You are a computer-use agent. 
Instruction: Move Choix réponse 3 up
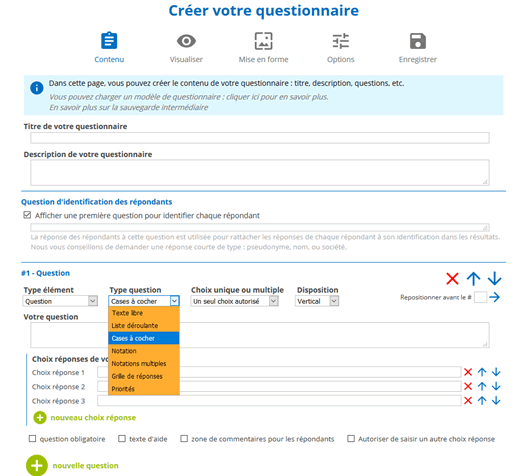(x=482, y=401)
